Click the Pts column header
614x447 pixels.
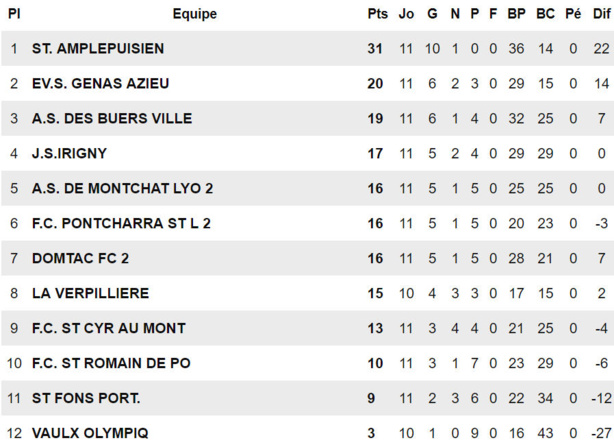click(377, 14)
